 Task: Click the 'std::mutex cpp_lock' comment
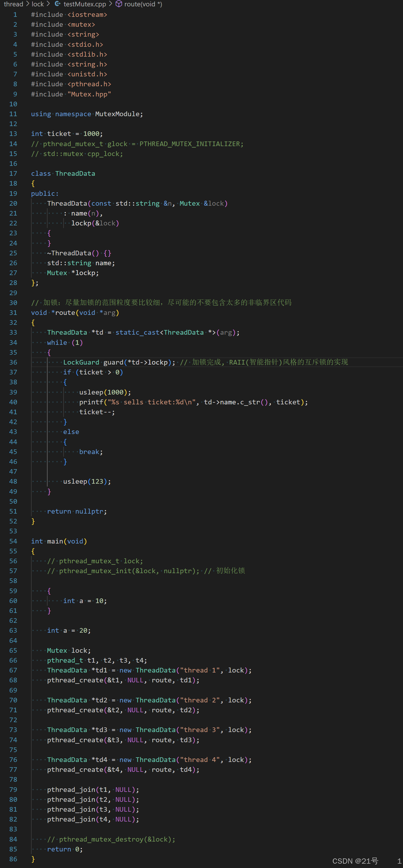[x=77, y=154]
